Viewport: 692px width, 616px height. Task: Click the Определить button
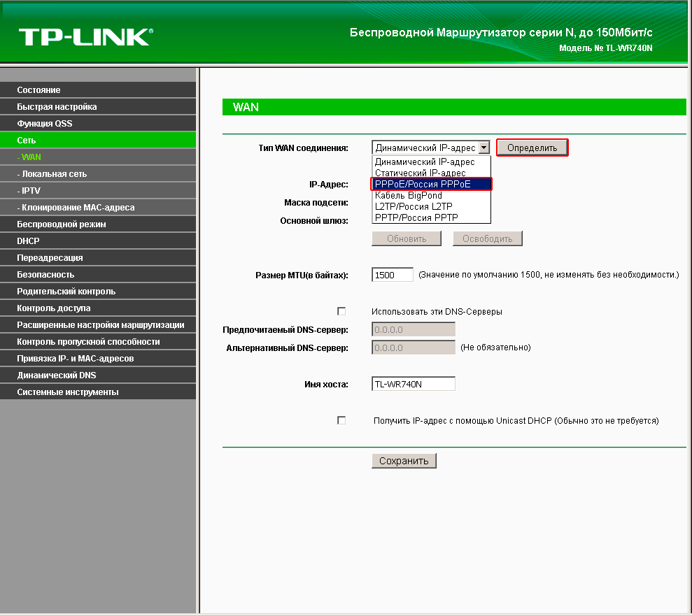click(x=532, y=148)
